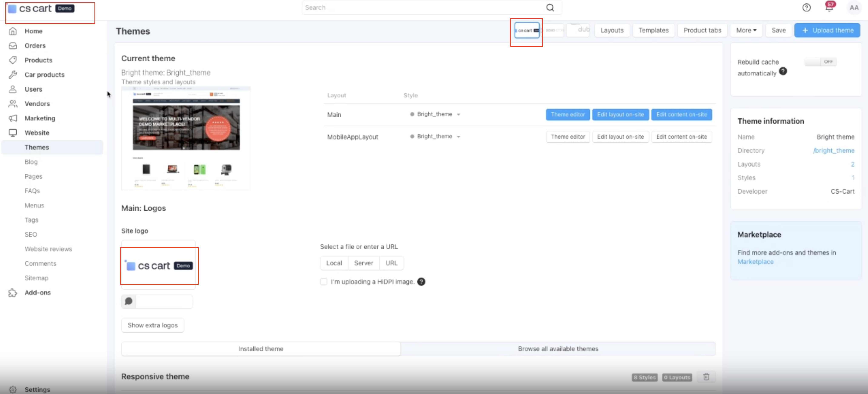The image size is (868, 394).
Task: Open the Orders inbox icon
Action: [13, 46]
